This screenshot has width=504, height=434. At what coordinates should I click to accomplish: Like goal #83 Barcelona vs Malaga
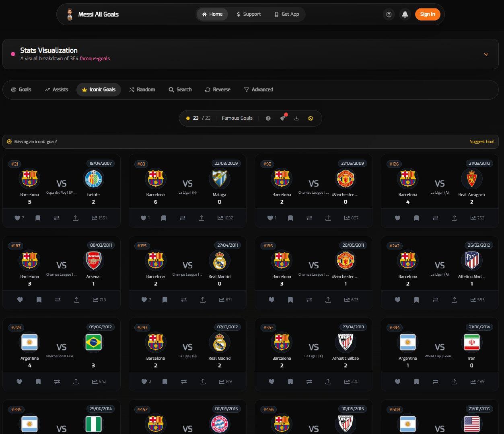[x=144, y=218]
